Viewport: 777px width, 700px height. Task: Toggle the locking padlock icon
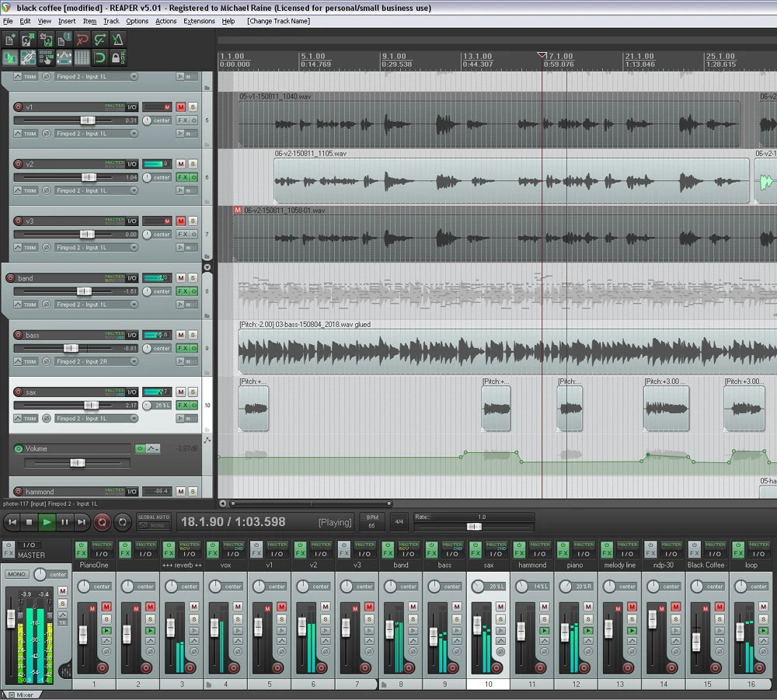pos(117,57)
